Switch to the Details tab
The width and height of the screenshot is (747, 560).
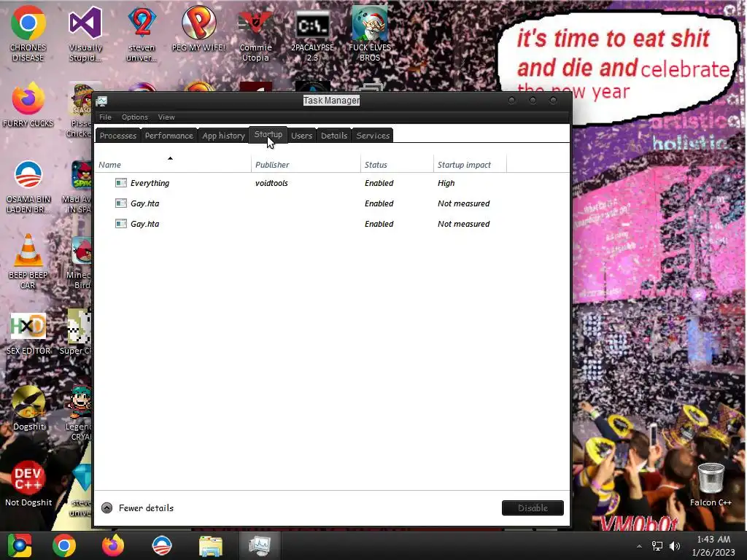[x=334, y=136]
